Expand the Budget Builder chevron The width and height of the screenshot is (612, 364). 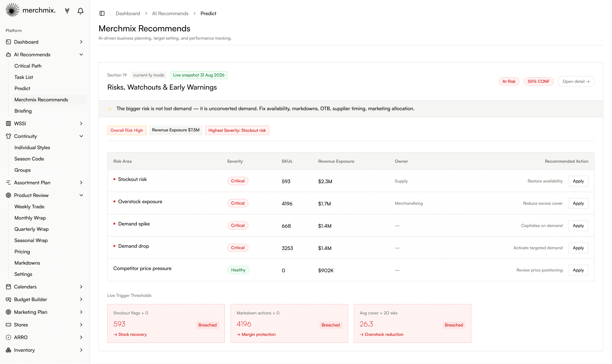81,299
